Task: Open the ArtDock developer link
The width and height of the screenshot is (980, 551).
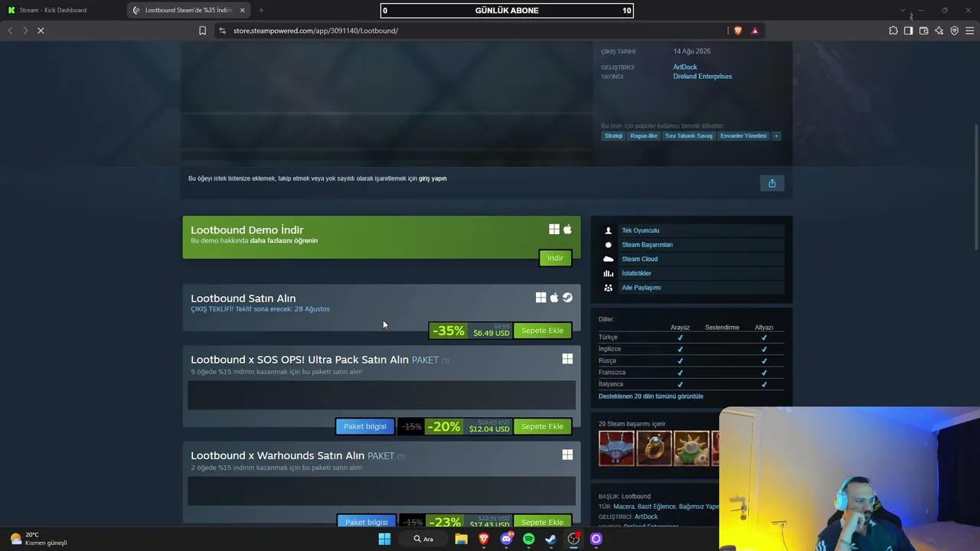Action: [x=685, y=67]
